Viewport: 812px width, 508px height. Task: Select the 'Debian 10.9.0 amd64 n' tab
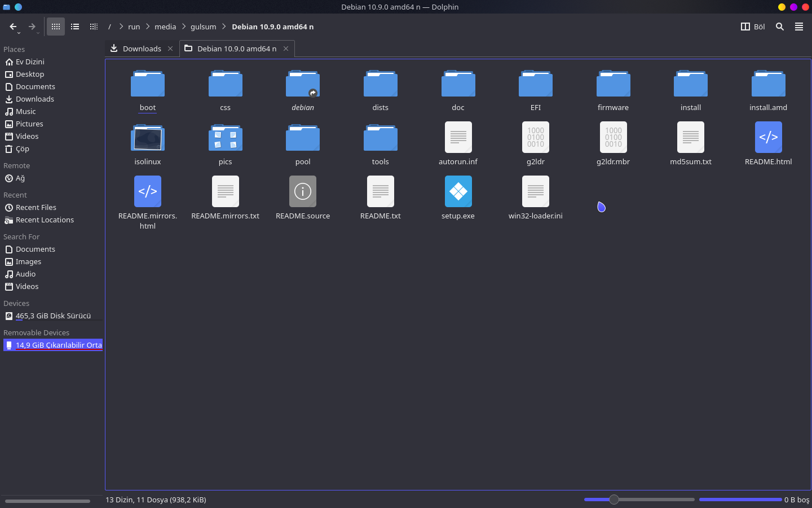tap(237, 49)
